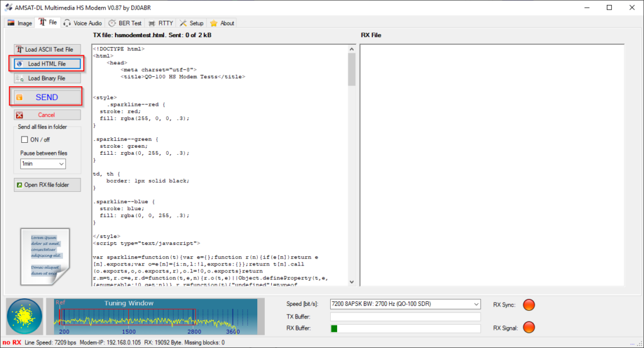Click the Tuning Window spectrum display

[156, 317]
